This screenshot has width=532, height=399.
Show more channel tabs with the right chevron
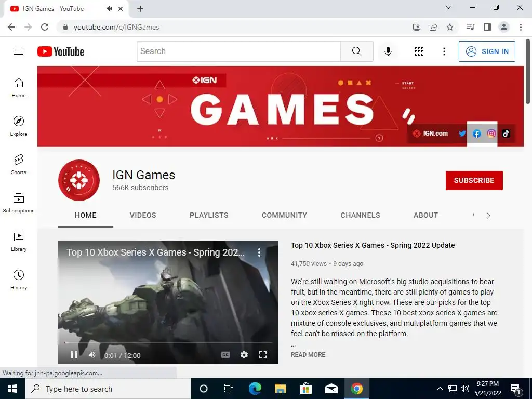[x=488, y=216]
